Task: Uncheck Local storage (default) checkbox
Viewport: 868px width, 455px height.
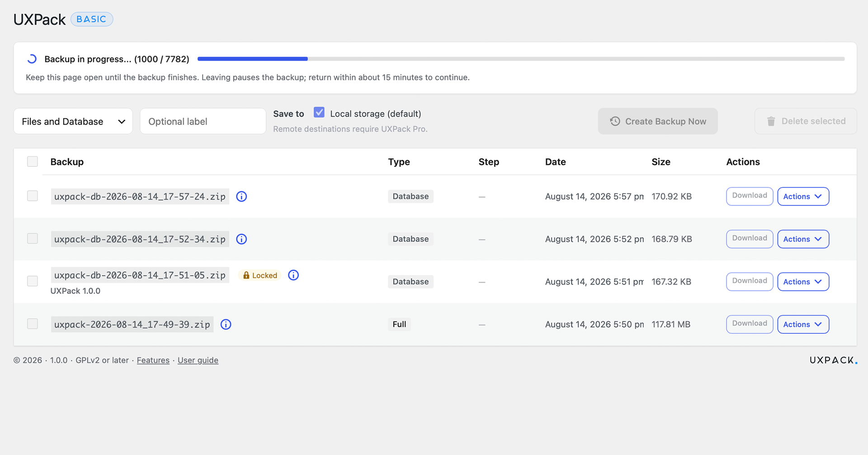Action: 319,112
